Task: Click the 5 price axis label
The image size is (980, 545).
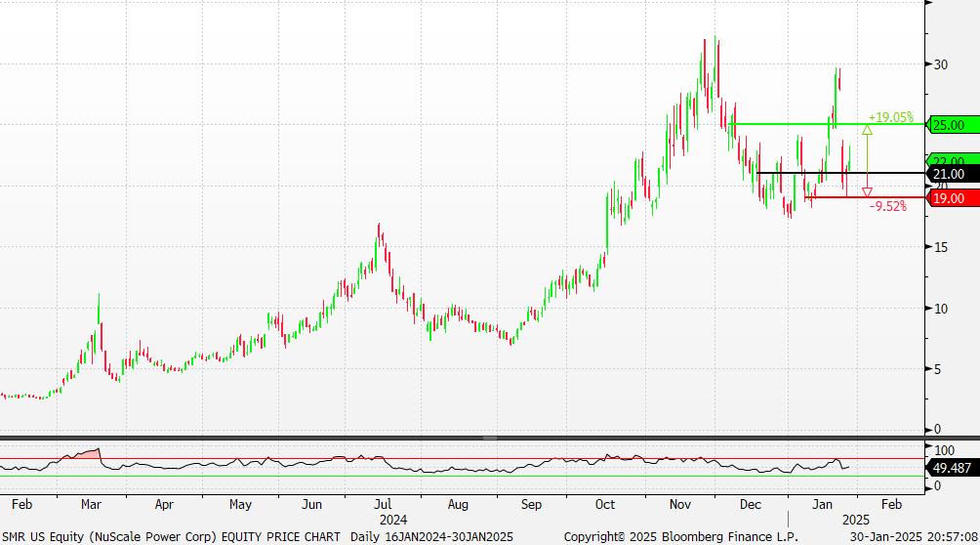Action: (x=937, y=369)
